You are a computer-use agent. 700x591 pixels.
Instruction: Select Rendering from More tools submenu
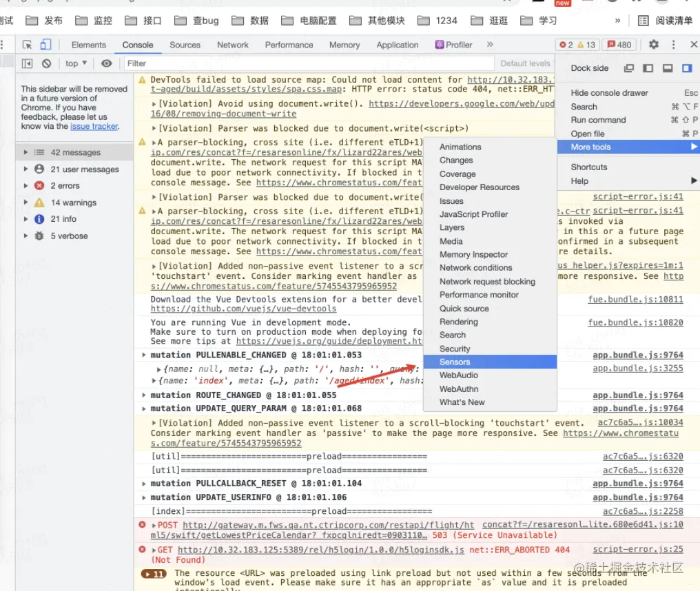[x=490, y=322]
